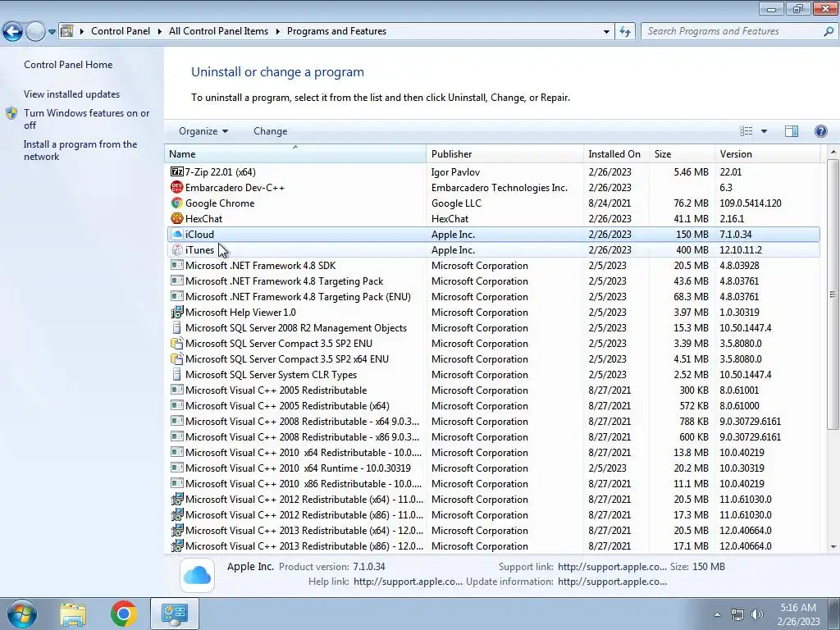Click the Forward navigation arrow
Screen dimensions: 840x630
tap(35, 32)
